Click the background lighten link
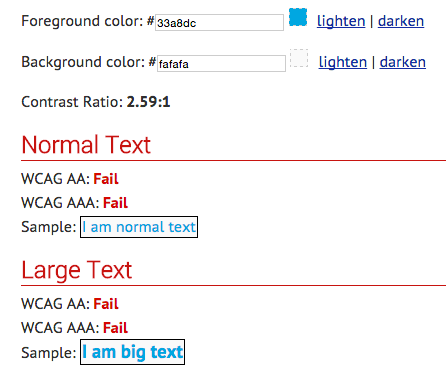The height and width of the screenshot is (376, 446). (x=343, y=62)
